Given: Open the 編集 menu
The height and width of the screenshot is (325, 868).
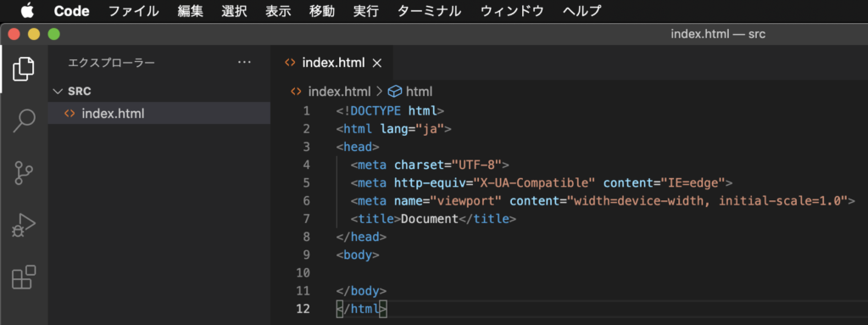Looking at the screenshot, I should tap(191, 10).
